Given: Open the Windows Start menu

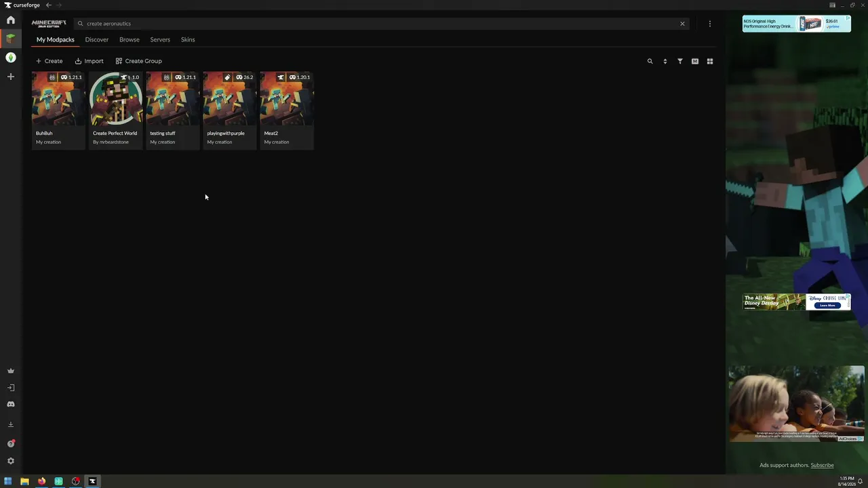Looking at the screenshot, I should (7, 481).
